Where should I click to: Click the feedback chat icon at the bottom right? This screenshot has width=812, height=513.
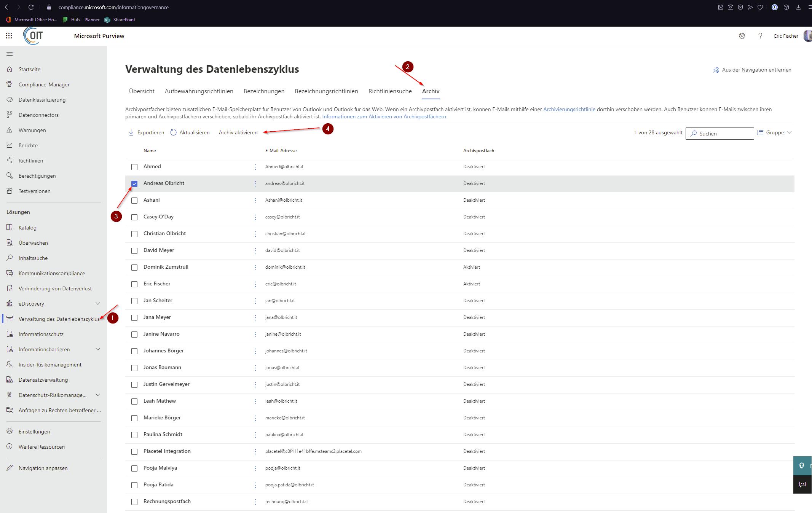click(x=802, y=484)
